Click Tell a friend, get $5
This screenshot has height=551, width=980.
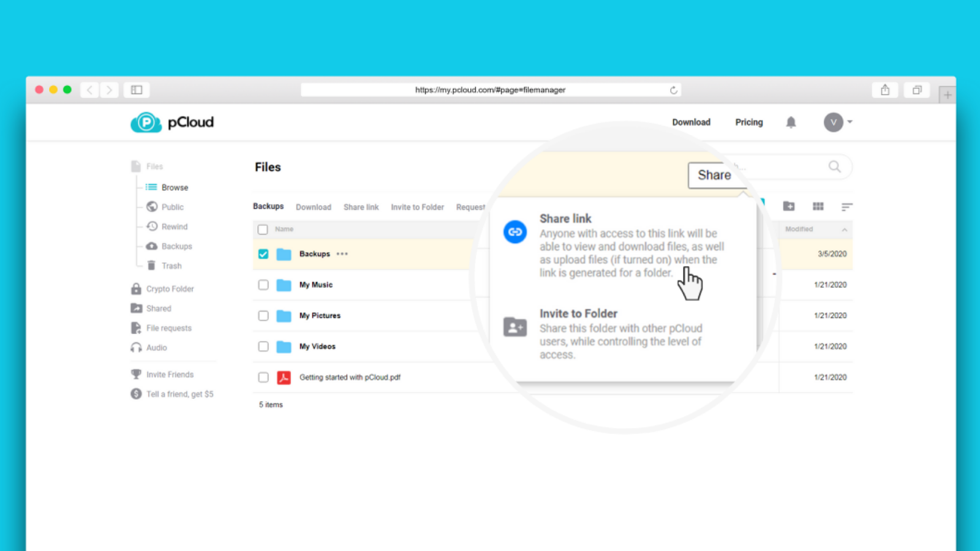click(x=172, y=394)
